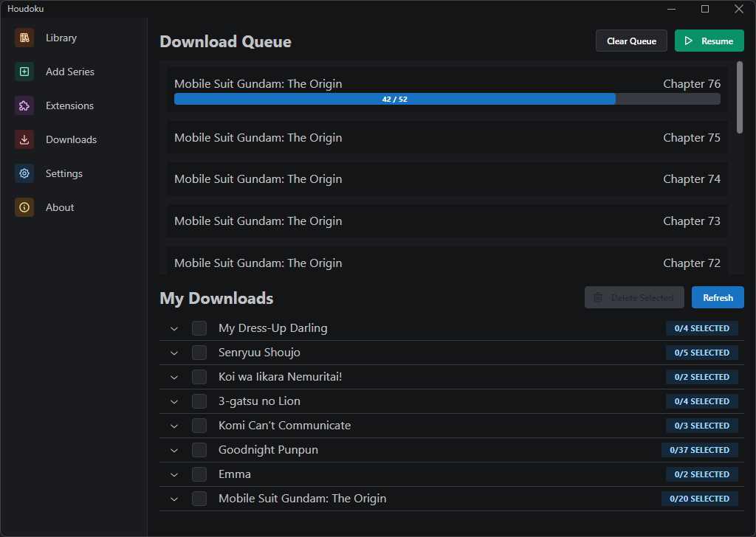Click the Downloads arrow icon

tap(24, 139)
